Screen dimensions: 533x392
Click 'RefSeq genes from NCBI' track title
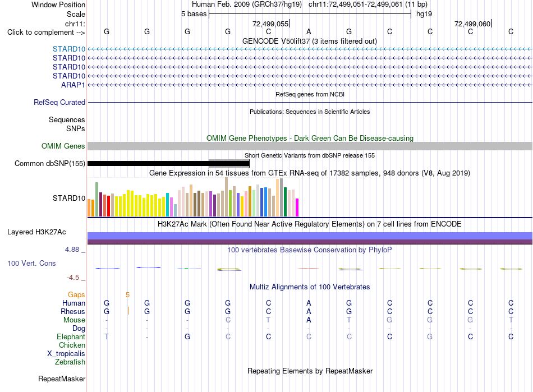(310, 94)
